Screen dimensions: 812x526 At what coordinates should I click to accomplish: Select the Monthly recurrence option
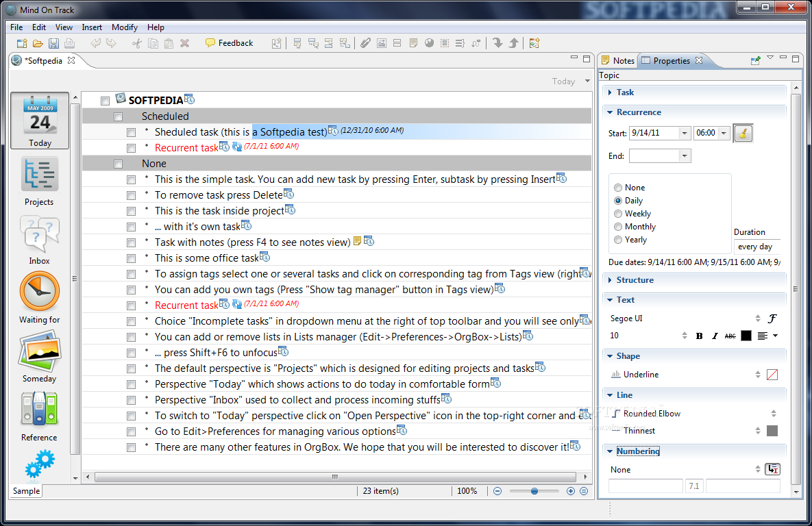635,227
